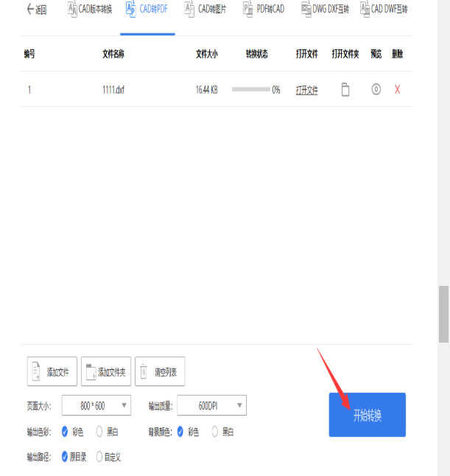450x476 pixels.
Task: Delete 1111.dxf with the red X
Action: pyautogui.click(x=397, y=89)
